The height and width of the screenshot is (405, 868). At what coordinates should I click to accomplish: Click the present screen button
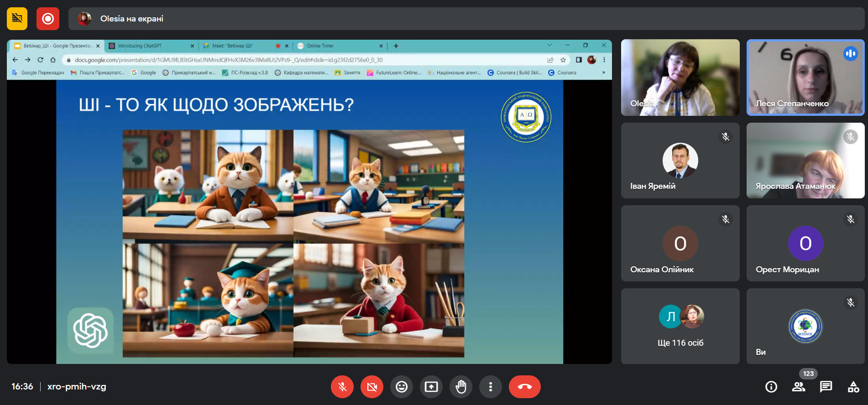431,387
